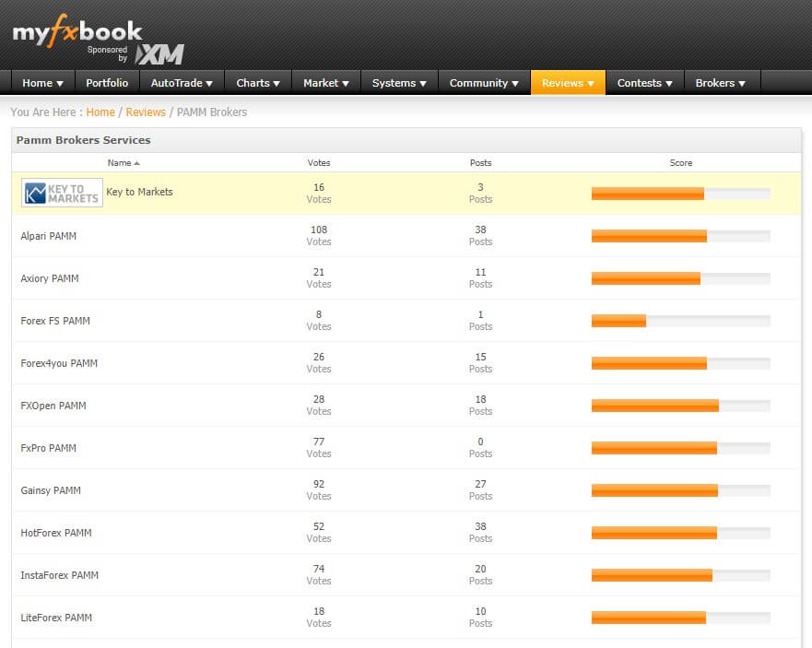812x648 pixels.
Task: Click the LiteForex PAMM score bar
Action: point(680,619)
